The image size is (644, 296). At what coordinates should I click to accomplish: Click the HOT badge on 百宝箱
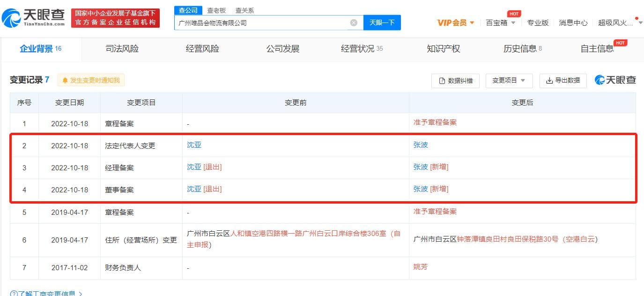tap(514, 14)
